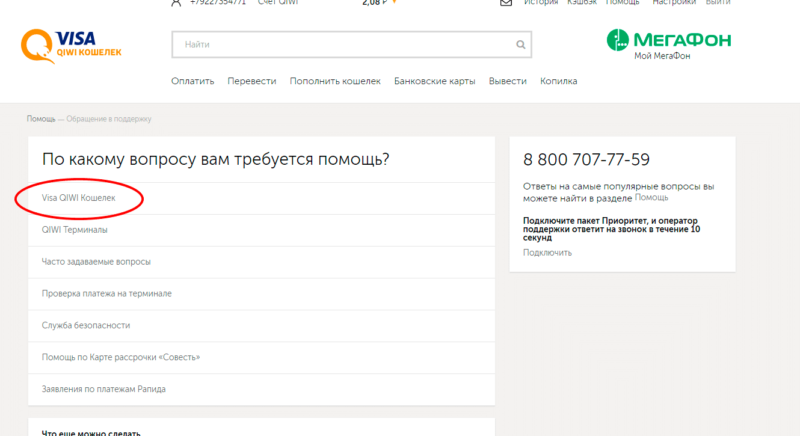Focus the Найти search field
The width and height of the screenshot is (800, 436).
352,44
